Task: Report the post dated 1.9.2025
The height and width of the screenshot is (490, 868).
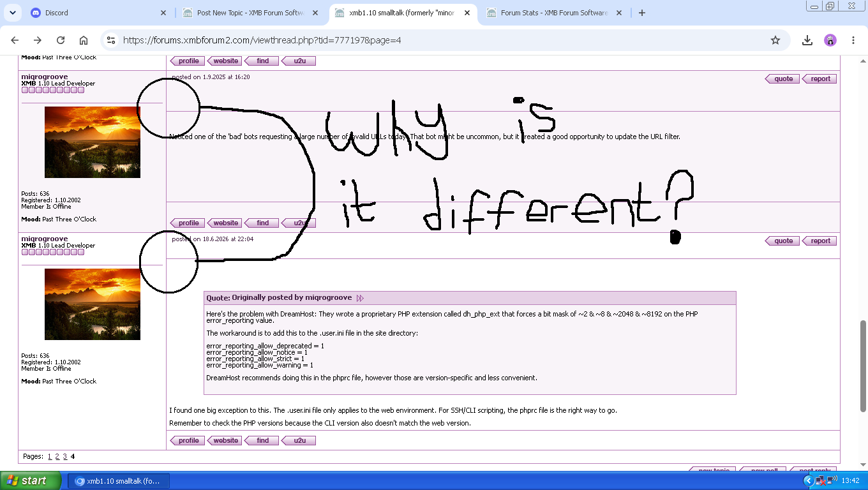Action: [819, 79]
